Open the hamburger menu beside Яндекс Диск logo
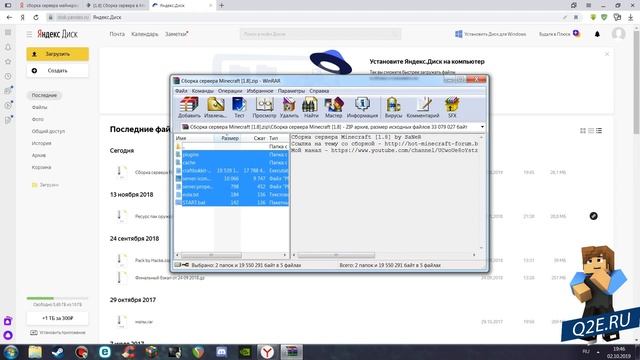 coord(29,34)
